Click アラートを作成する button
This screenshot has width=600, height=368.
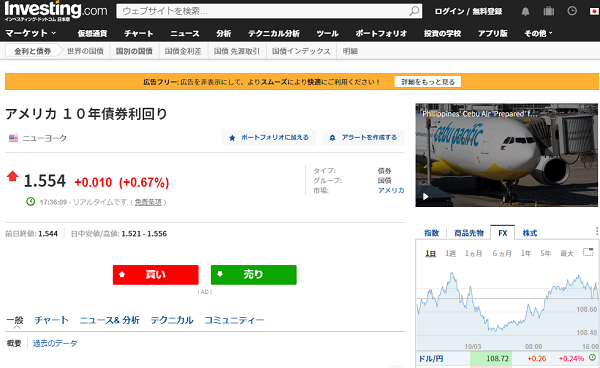[x=363, y=138]
